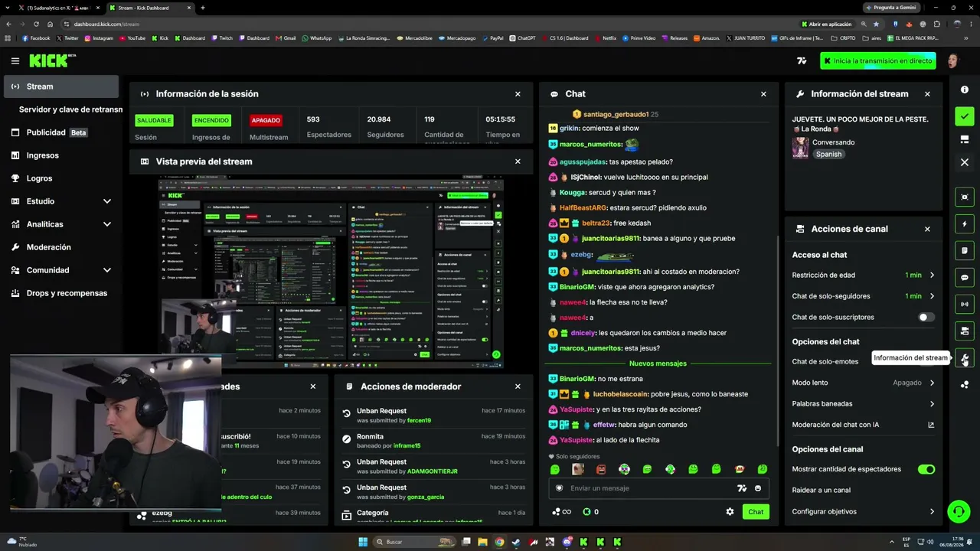The width and height of the screenshot is (980, 551).
Task: Close the Información de la sesión panel
Action: tap(518, 94)
